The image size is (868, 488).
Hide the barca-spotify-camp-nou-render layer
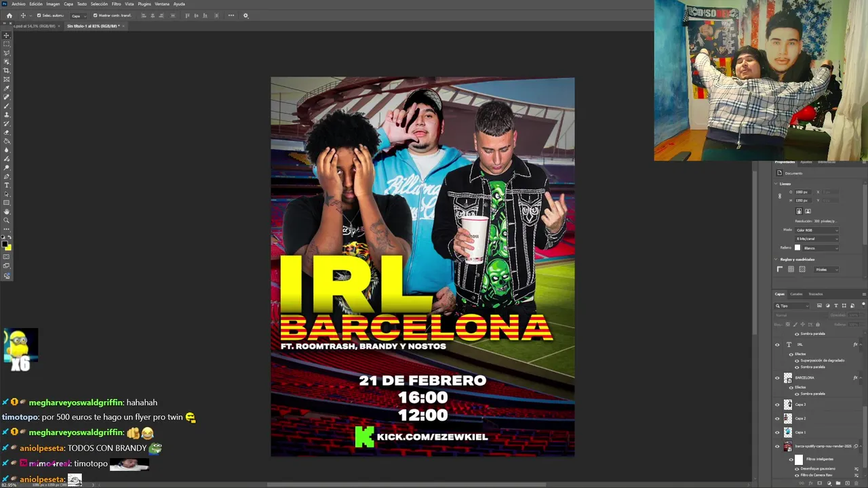click(777, 446)
